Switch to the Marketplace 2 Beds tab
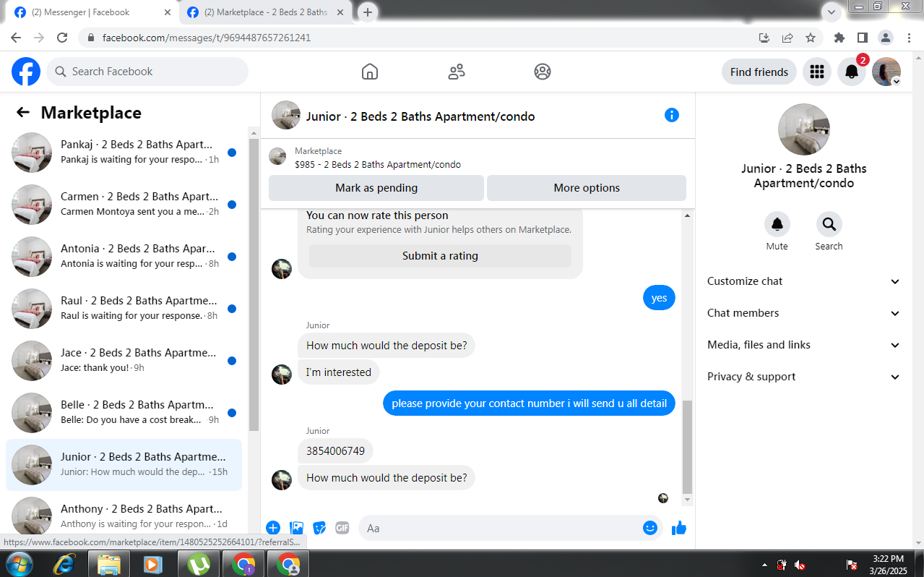924x577 pixels. tap(266, 12)
